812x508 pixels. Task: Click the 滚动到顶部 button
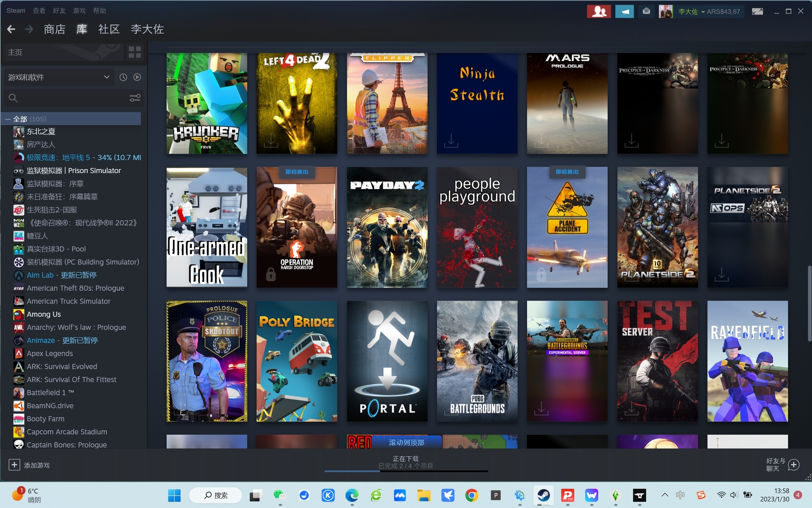(407, 442)
